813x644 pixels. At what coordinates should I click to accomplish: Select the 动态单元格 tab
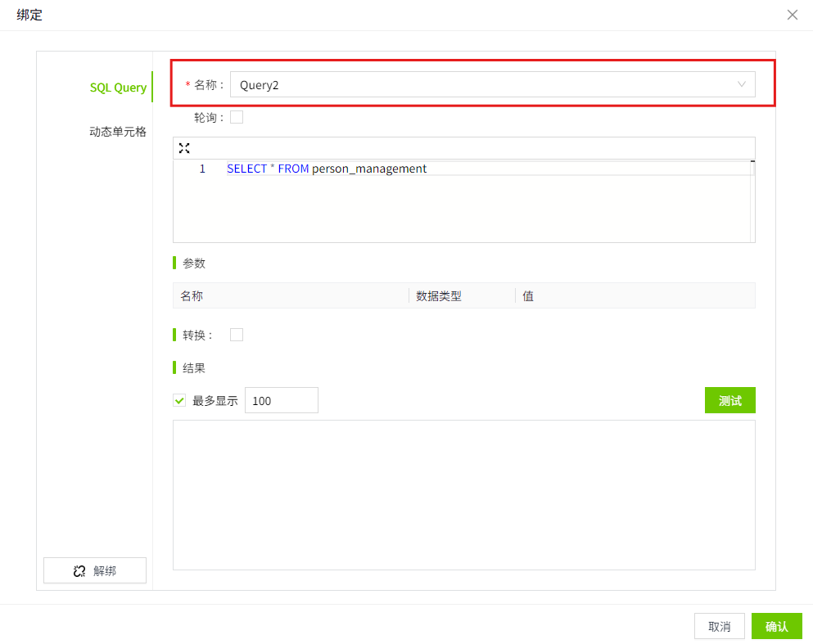117,131
